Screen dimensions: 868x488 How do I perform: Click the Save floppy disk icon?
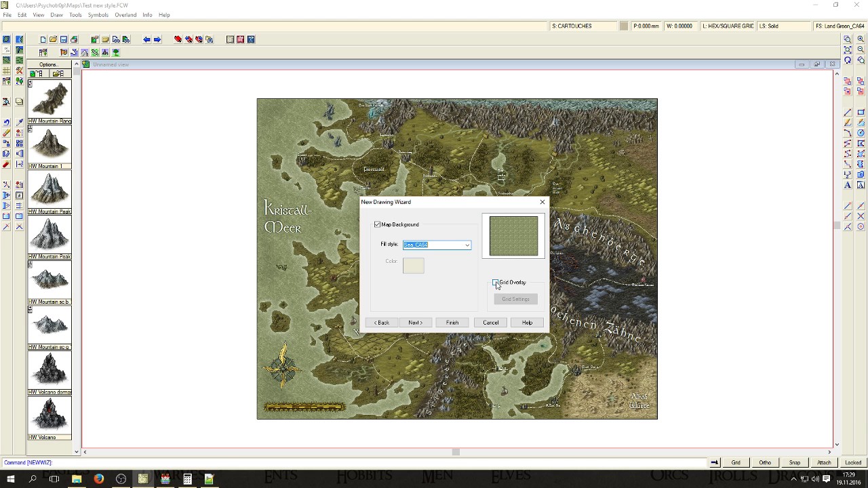tap(64, 39)
